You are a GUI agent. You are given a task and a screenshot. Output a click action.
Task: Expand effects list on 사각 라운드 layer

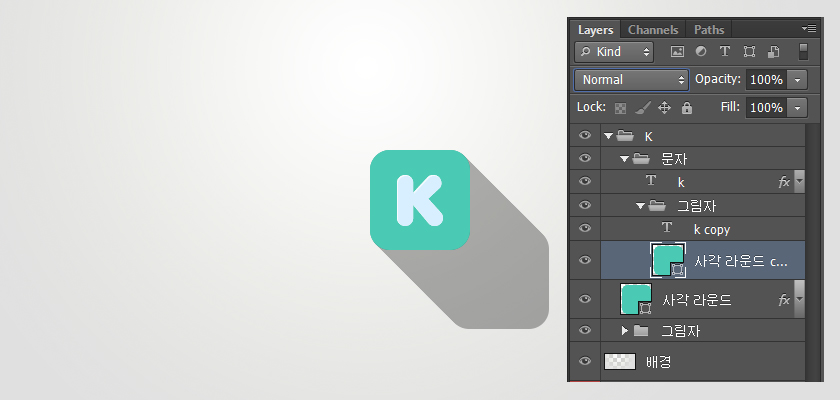(x=799, y=299)
